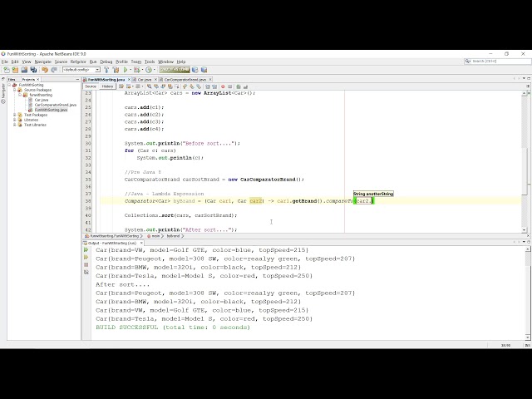532x399 pixels.
Task: Select CarComparatorBrand.java in project tree
Action: [x=56, y=105]
